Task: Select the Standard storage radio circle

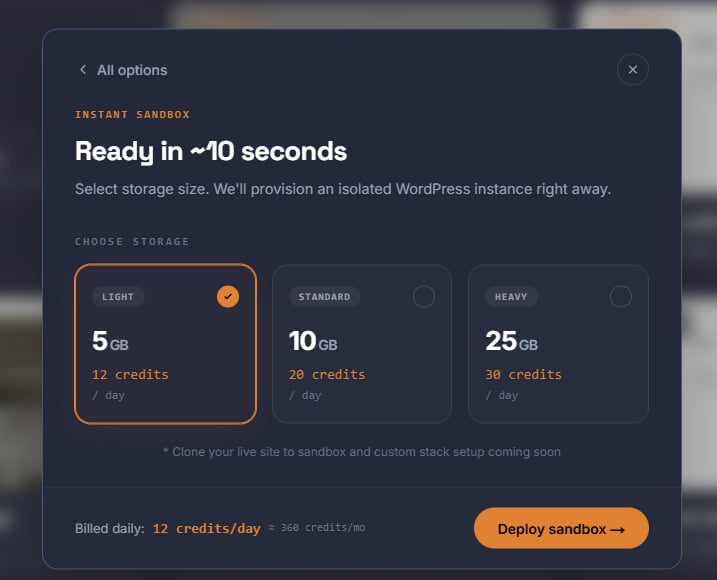Action: point(424,296)
